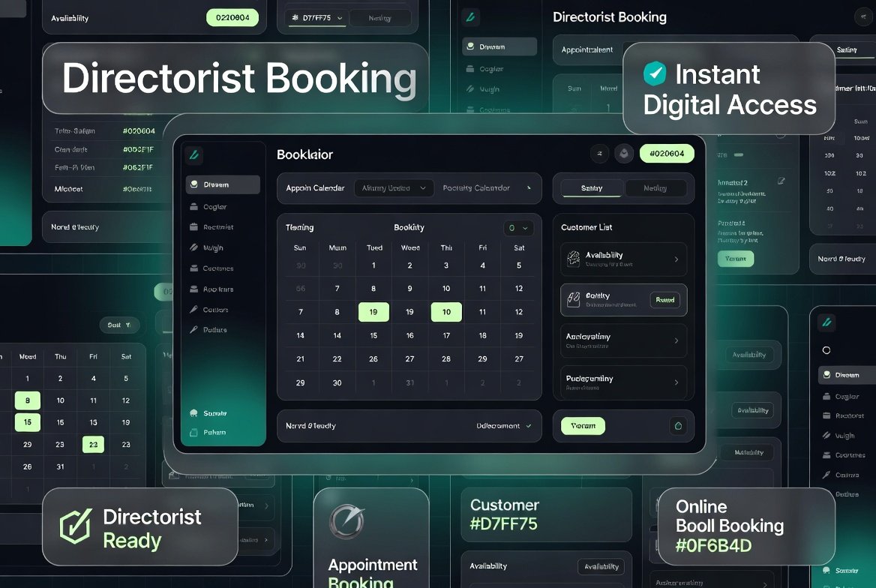
Task: Click the logo icon in the Directorist Booking window
Action: coord(470,17)
